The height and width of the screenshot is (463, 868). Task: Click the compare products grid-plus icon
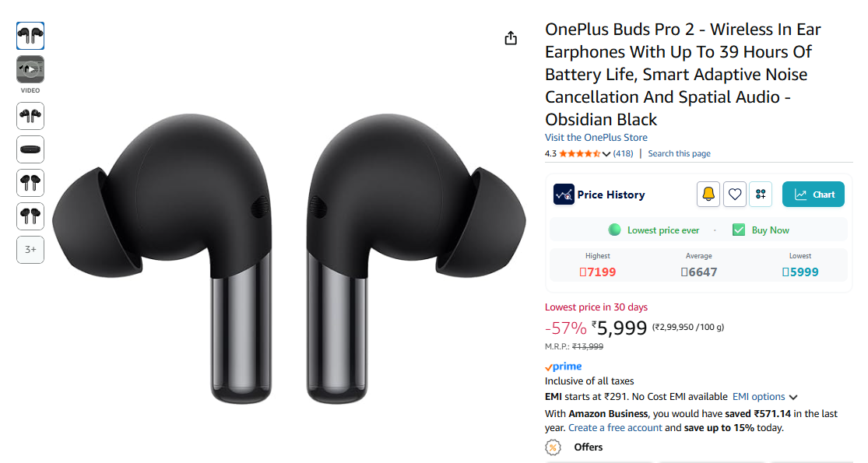[761, 195]
